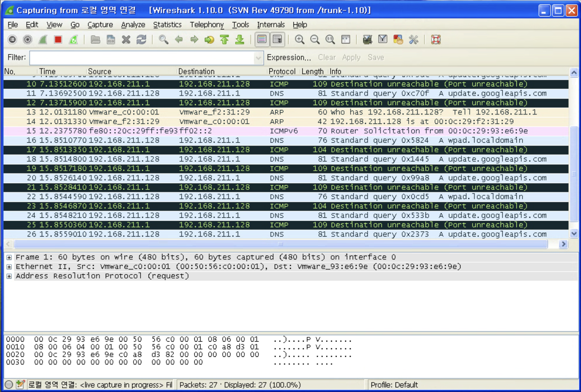Open the Edit menu
This screenshot has width=581, height=392.
(x=32, y=25)
